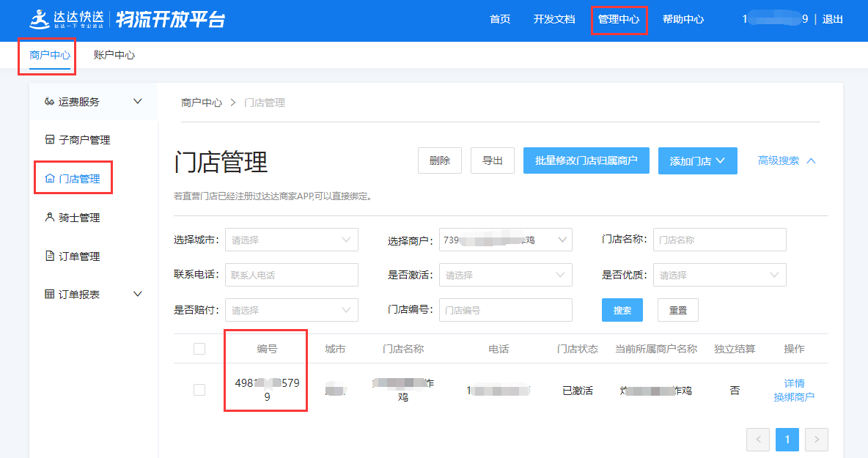The height and width of the screenshot is (458, 868).
Task: Switch to the 账户中心 tab
Action: tap(114, 55)
